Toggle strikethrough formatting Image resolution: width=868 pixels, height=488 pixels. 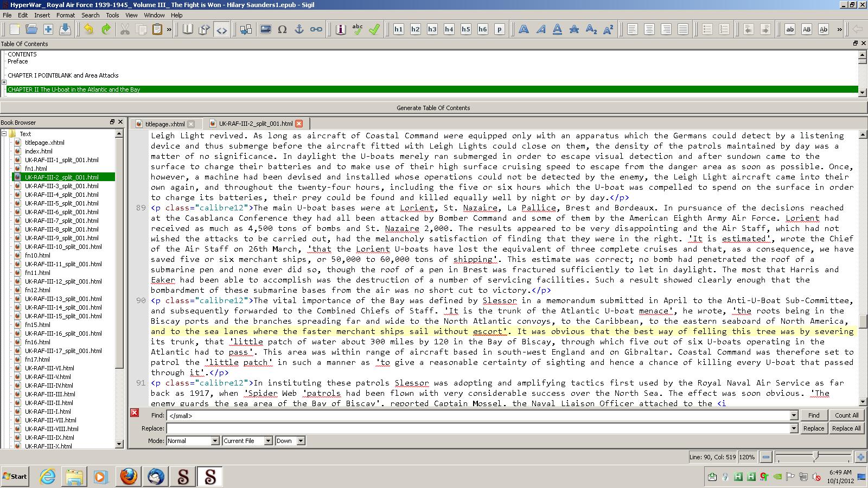coord(575,29)
